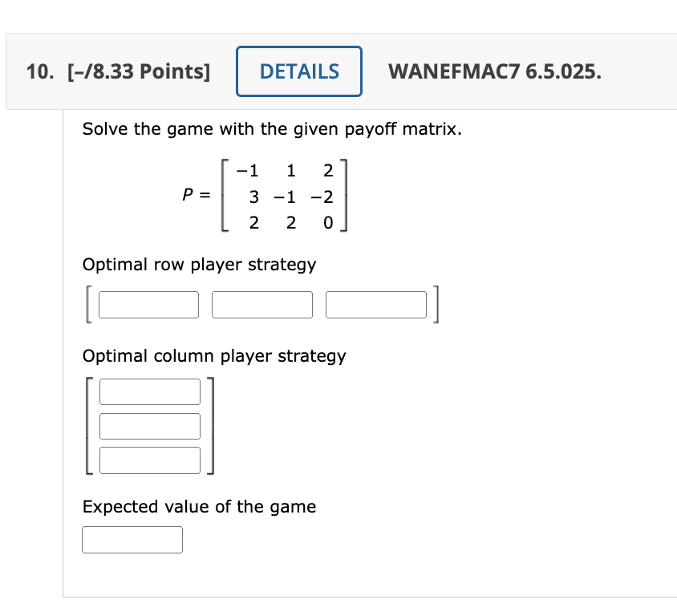The image size is (677, 616).
Task: Click the first row player strategy input box
Action: tap(148, 305)
